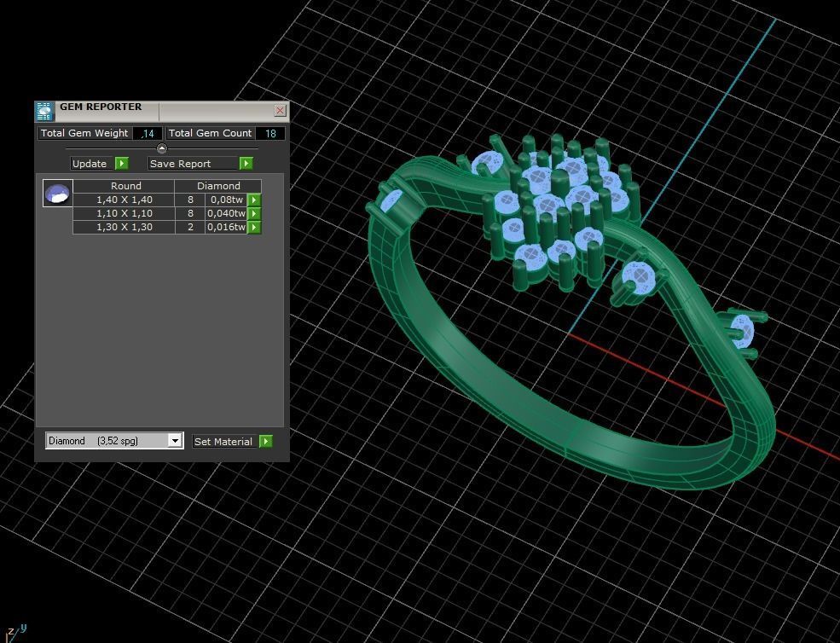Close the Gem Reporter panel

281,110
